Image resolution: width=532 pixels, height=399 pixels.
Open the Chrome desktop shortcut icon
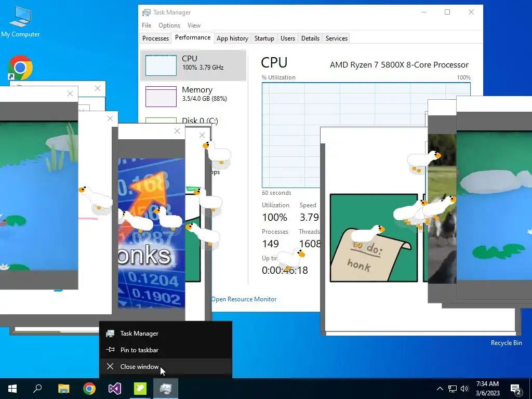20,68
